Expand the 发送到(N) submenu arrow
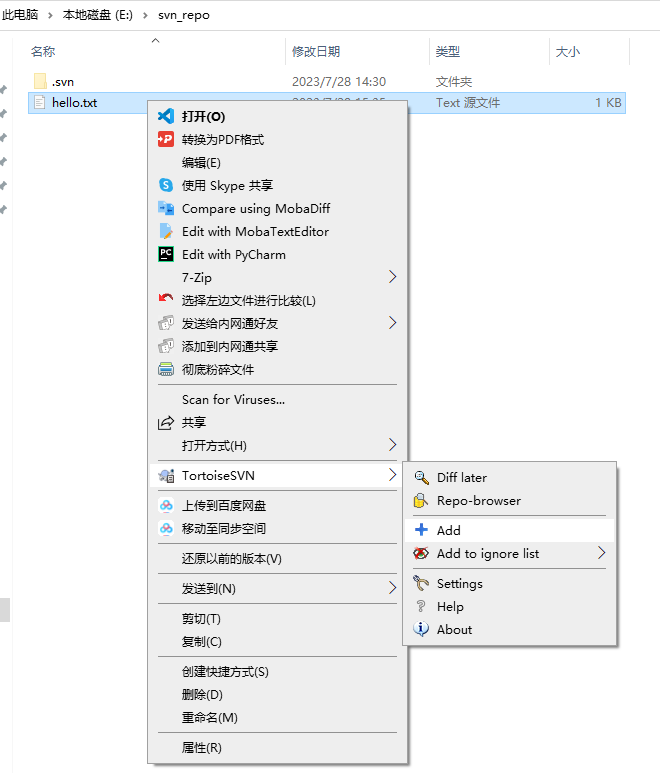Viewport: 660px width, 773px height. [x=392, y=588]
